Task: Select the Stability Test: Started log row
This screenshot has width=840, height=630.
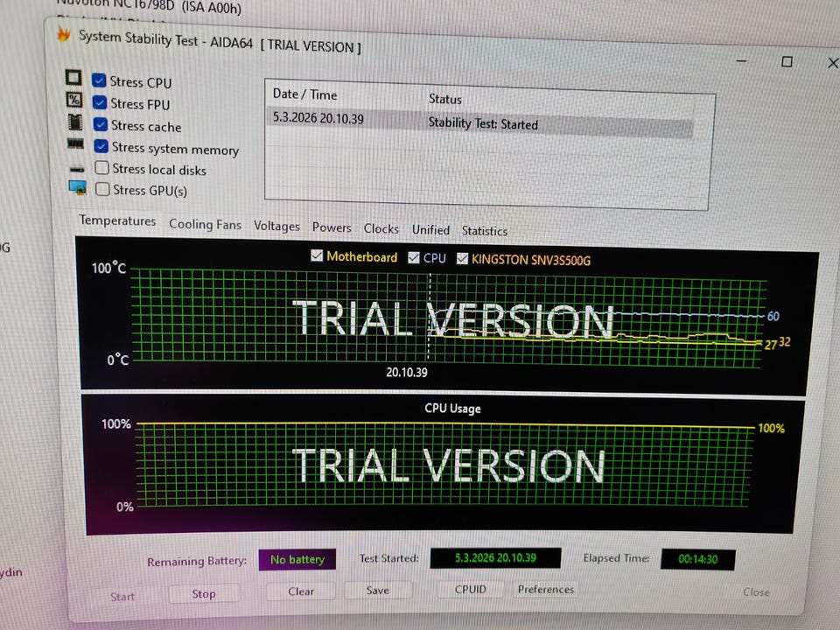Action: point(480,121)
